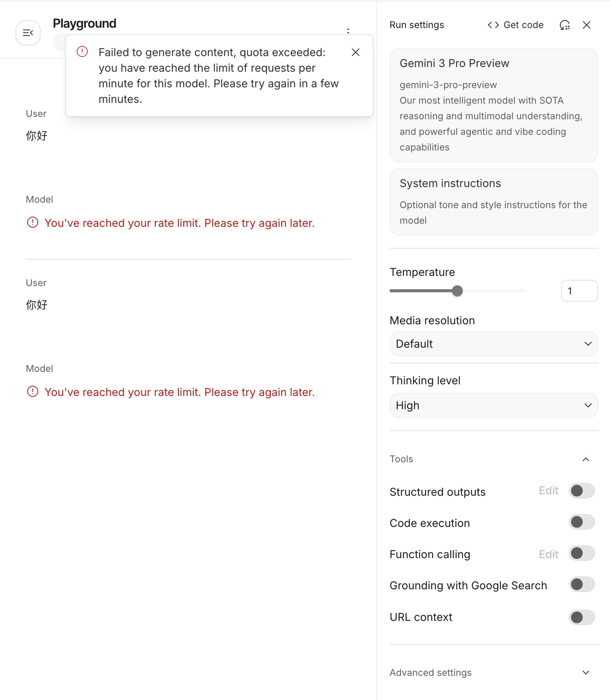
Task: Collapse the Tools section
Action: 585,459
